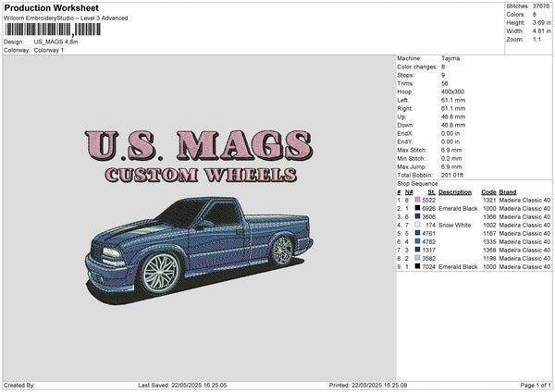Select the light blue swatch beside 3582
555x392 pixels.
tap(417, 258)
